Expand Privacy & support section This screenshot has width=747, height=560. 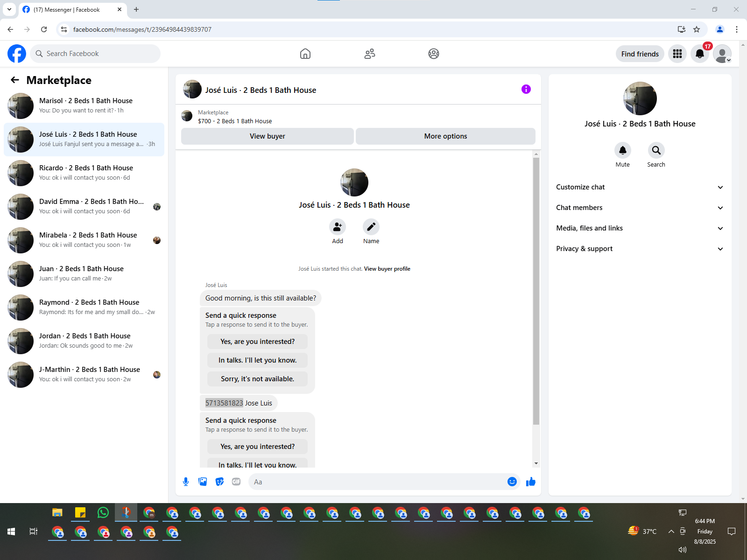640,249
